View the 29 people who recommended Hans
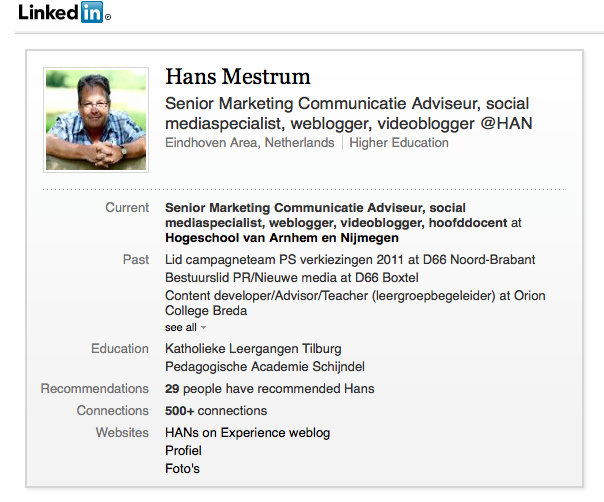 [270, 389]
